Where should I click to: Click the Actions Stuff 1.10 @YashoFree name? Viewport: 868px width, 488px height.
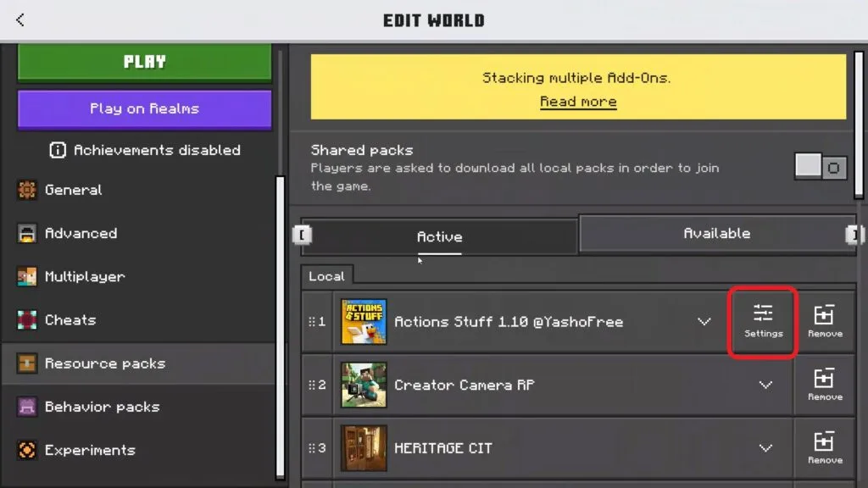coord(509,321)
